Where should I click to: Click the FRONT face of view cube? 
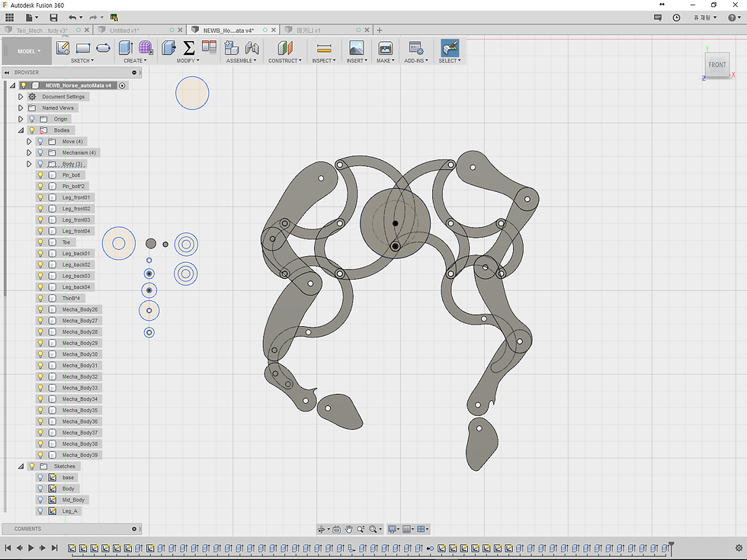[x=717, y=66]
